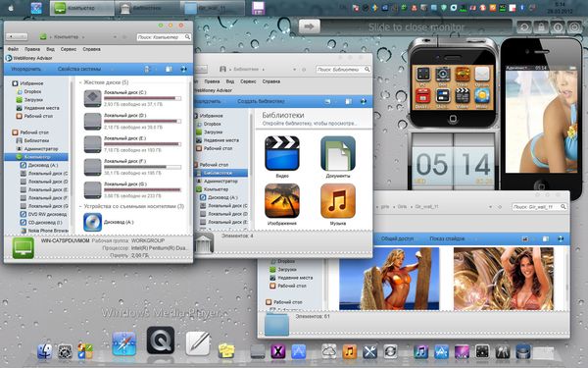Open Finder icon in the dock
588x368 pixels.
pos(45,351)
